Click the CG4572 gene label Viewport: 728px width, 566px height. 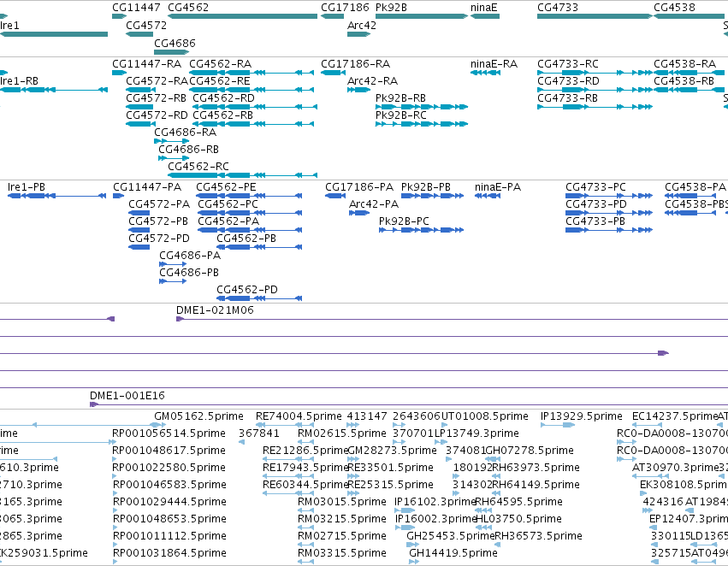coord(145,26)
